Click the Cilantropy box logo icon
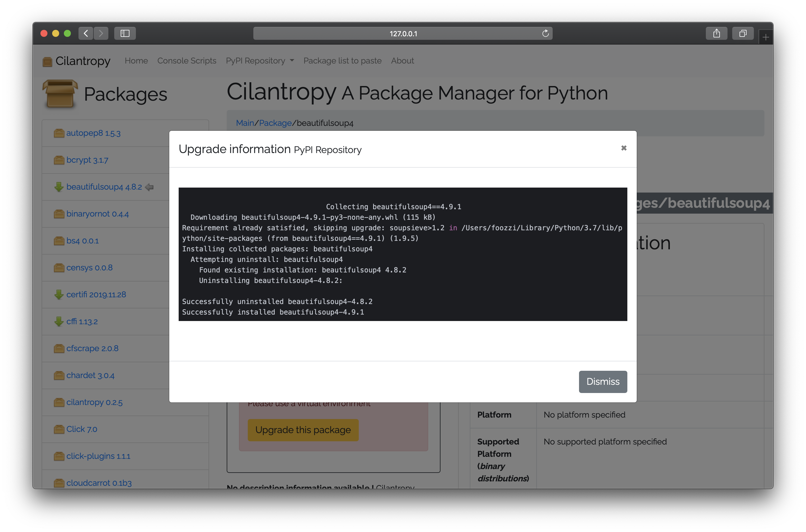 [47, 61]
